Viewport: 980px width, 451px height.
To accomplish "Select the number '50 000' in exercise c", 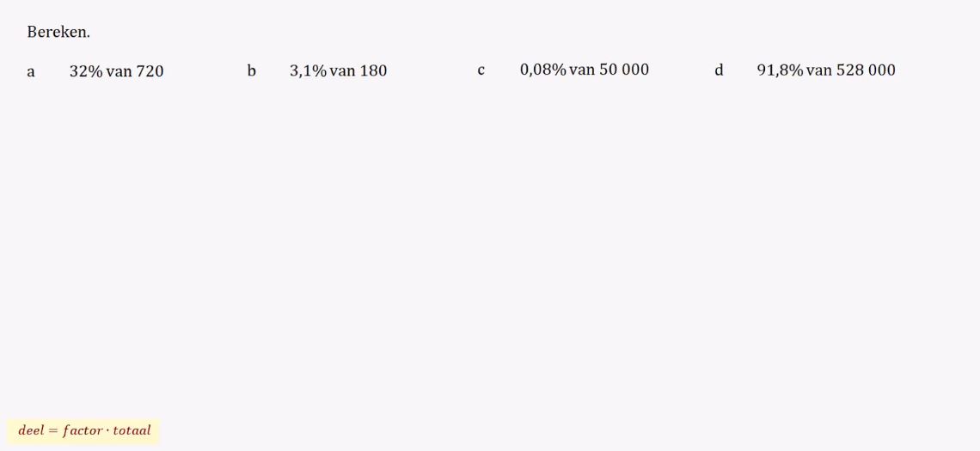I will point(624,70).
